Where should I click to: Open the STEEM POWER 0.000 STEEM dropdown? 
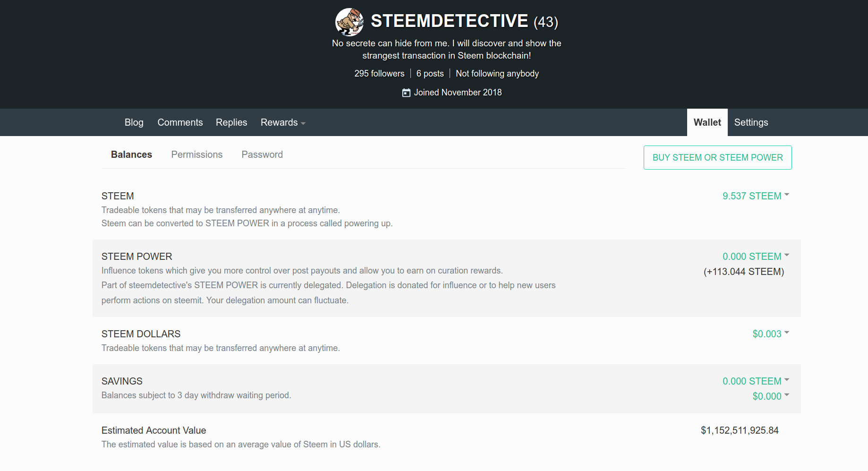pyautogui.click(x=756, y=257)
